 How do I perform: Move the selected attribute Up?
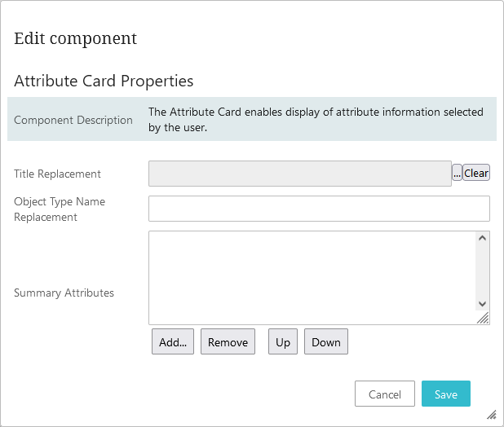pos(283,342)
